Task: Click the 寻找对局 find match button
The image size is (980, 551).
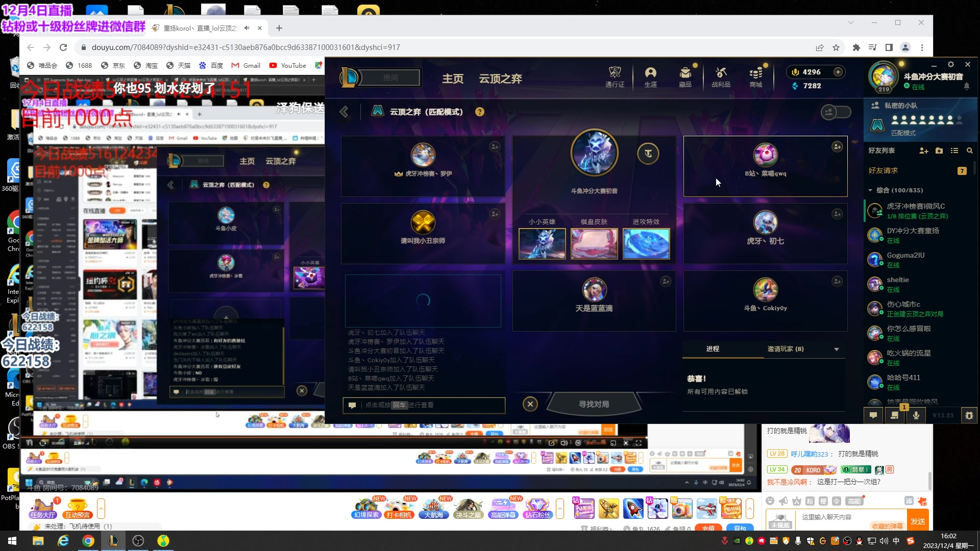Action: click(594, 404)
